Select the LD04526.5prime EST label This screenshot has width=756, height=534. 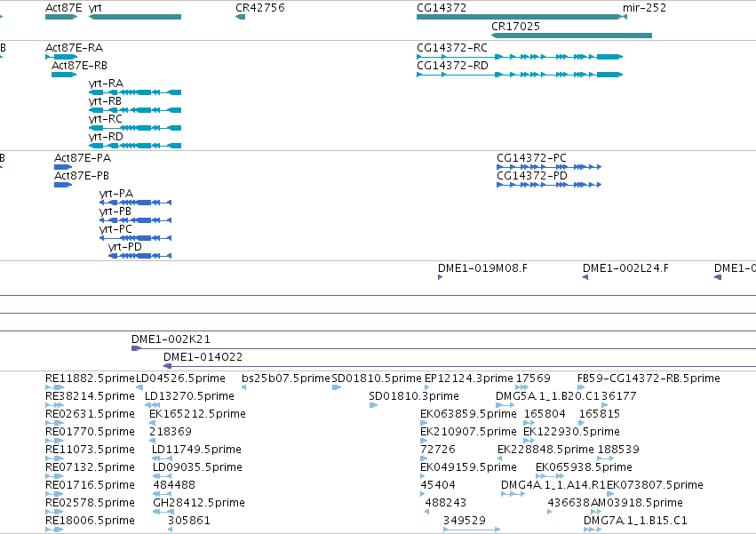point(181,379)
